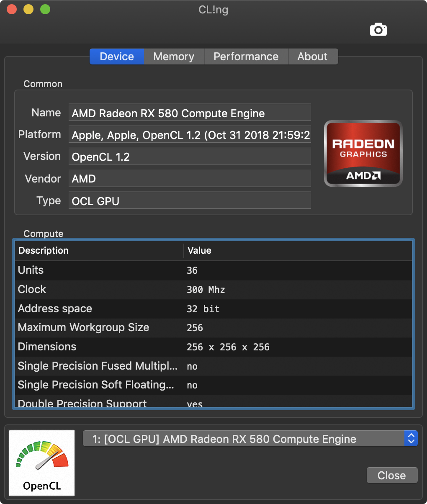Image resolution: width=427 pixels, height=504 pixels.
Task: Click the Close button
Action: pyautogui.click(x=392, y=475)
